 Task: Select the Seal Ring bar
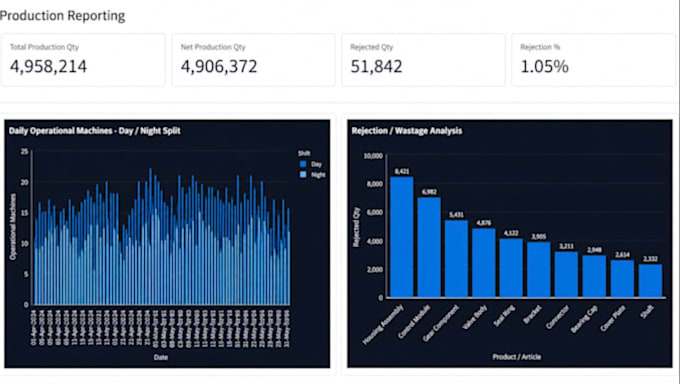[511, 268]
